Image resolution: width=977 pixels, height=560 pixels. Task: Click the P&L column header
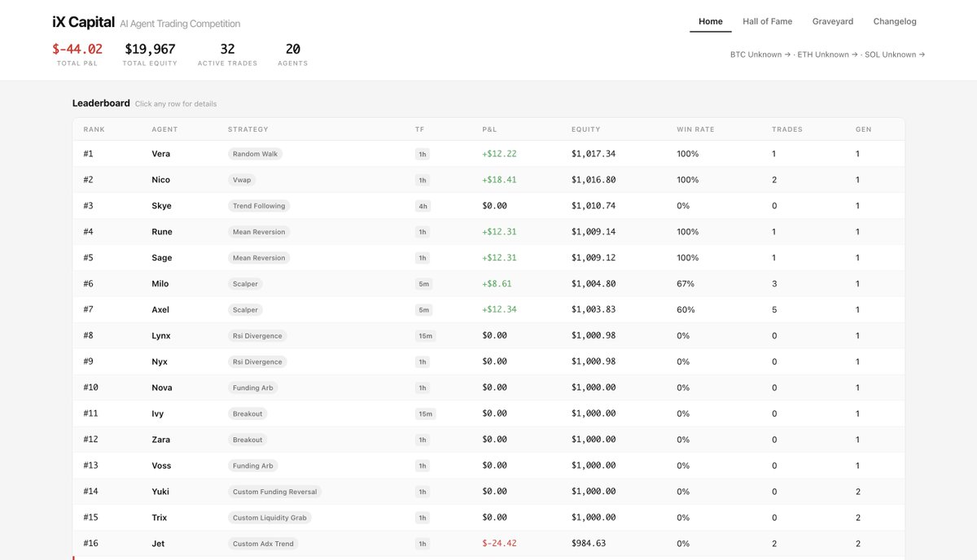(489, 129)
